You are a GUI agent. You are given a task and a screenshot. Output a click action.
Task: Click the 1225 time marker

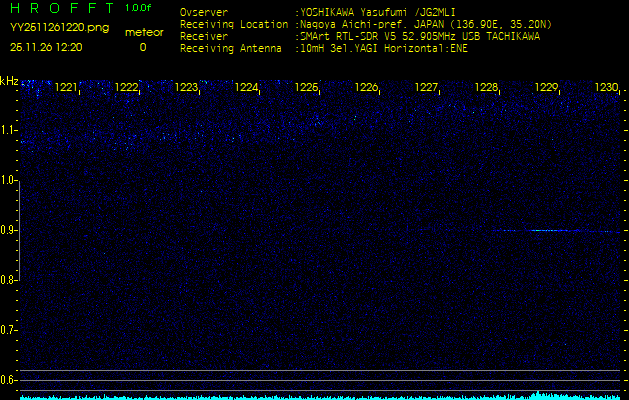[306, 88]
